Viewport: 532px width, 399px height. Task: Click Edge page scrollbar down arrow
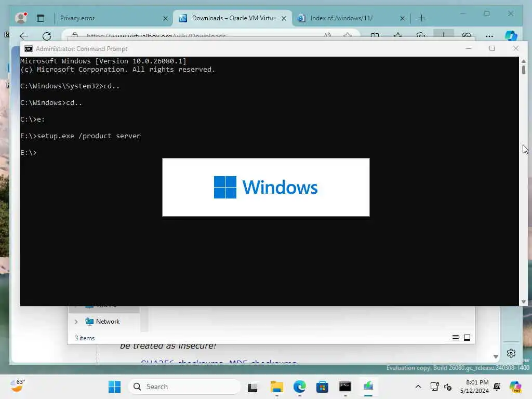click(x=496, y=356)
